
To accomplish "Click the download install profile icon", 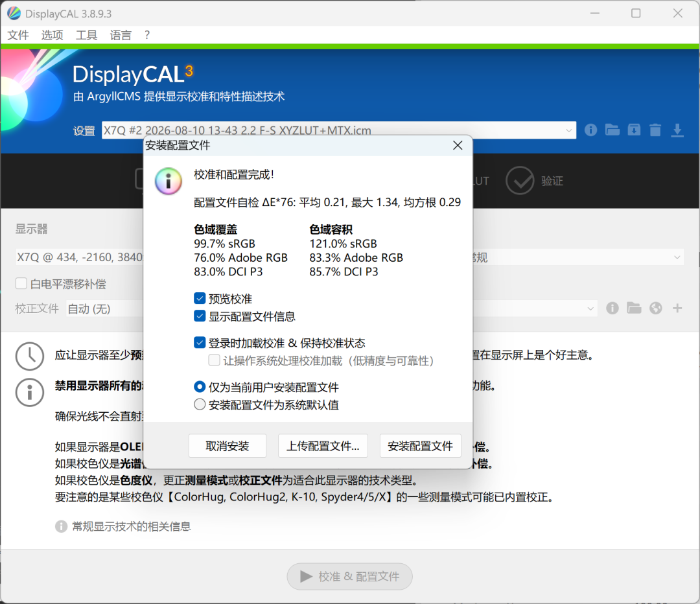I will pos(677,130).
